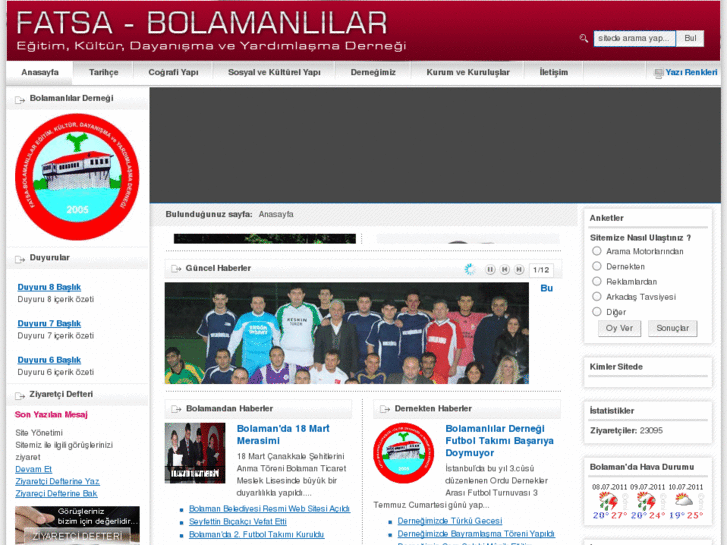Click the large association logo in sidebar

[77, 177]
